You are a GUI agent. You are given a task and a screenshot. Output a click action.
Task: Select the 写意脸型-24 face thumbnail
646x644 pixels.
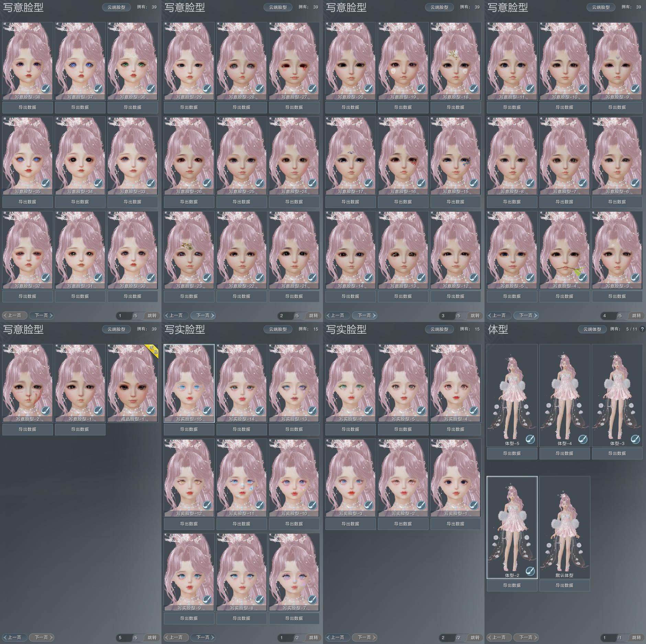pos(294,156)
